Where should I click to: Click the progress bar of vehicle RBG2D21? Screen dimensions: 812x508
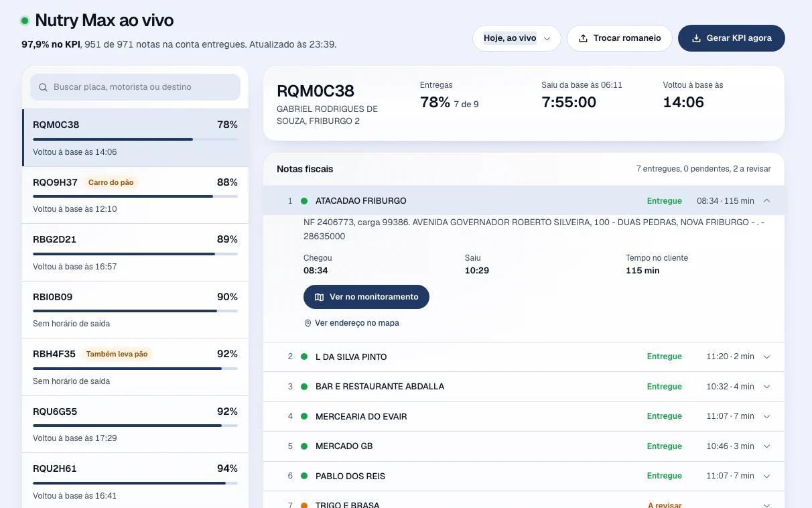(135, 254)
